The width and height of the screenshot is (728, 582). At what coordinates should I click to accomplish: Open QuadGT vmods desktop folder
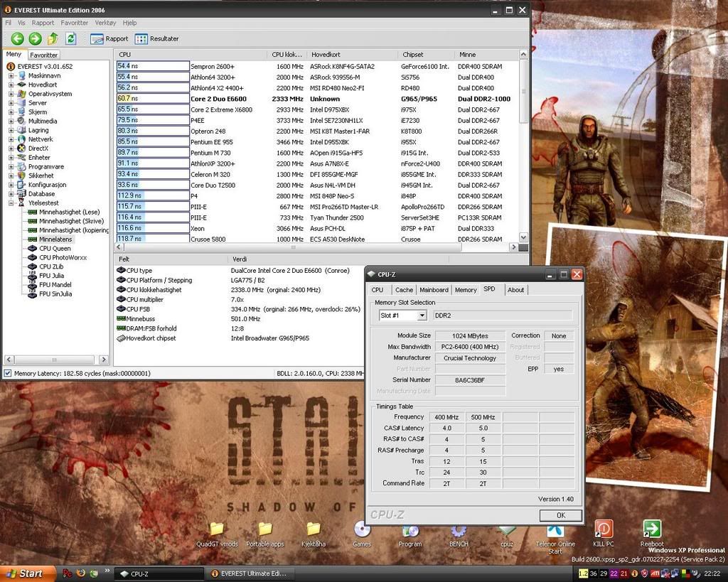pos(217,534)
